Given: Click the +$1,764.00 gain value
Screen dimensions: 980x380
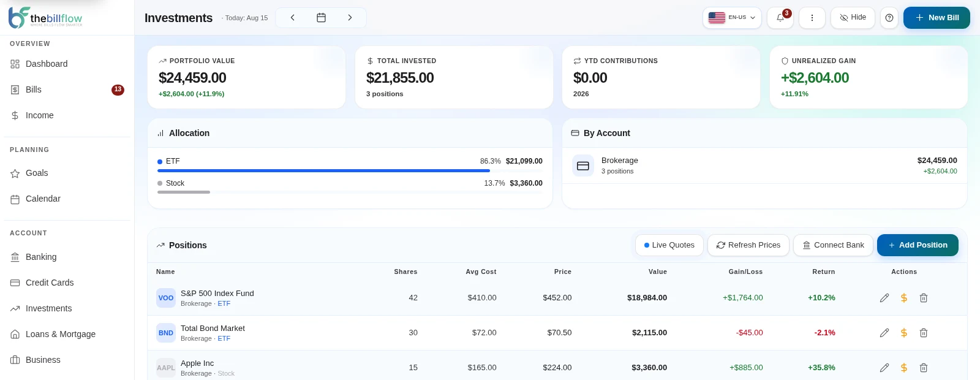Looking at the screenshot, I should point(743,298).
